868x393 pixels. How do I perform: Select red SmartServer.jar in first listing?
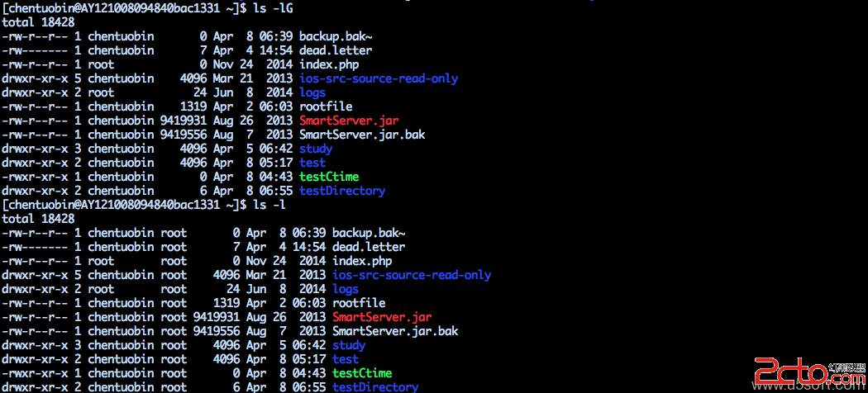point(349,121)
